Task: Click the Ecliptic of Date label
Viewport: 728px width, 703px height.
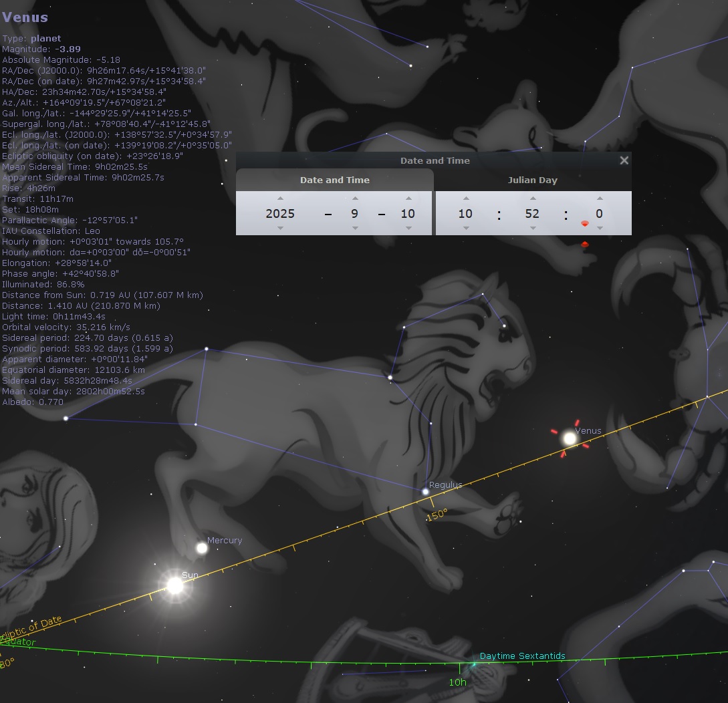Action: (x=31, y=628)
